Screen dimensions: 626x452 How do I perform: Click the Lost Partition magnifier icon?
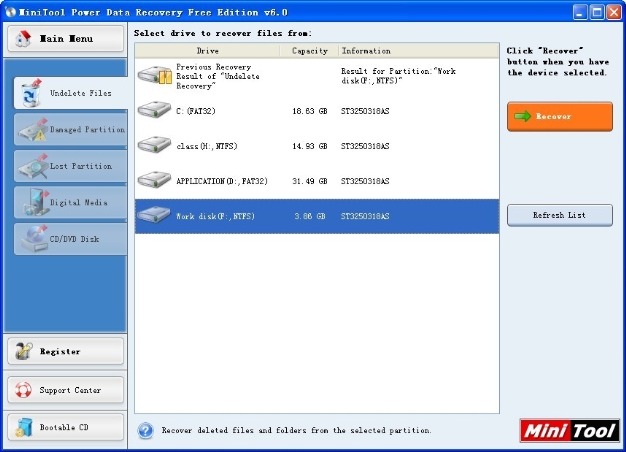(x=34, y=166)
